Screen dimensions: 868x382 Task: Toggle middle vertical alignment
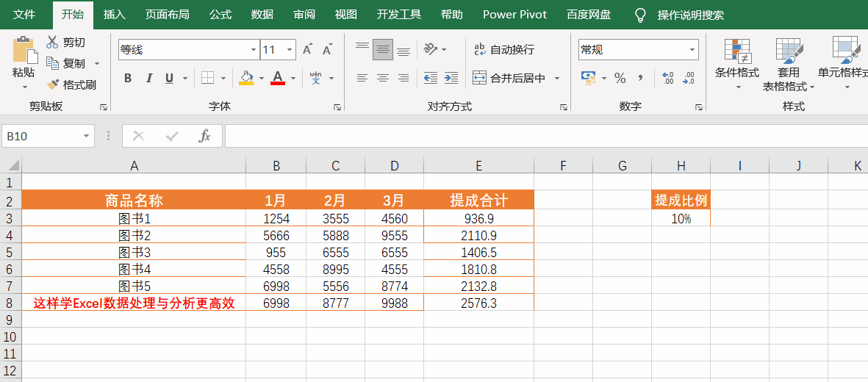click(382, 50)
